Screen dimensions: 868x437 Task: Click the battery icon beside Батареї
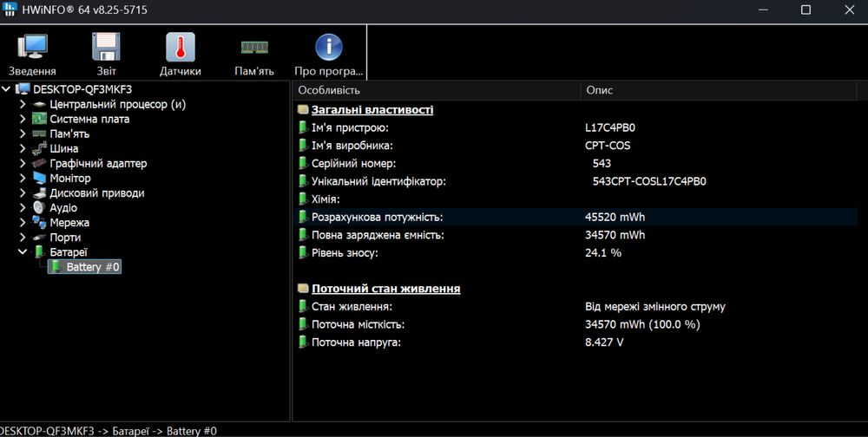pyautogui.click(x=39, y=251)
